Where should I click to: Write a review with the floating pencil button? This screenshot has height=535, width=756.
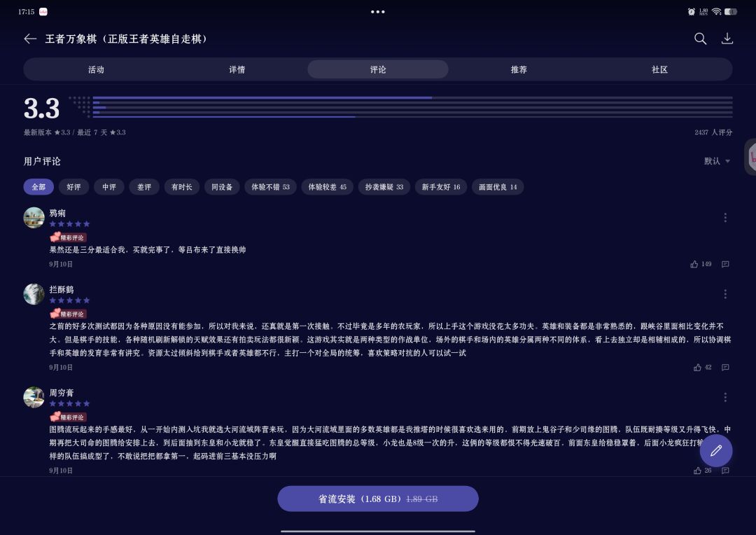(716, 450)
